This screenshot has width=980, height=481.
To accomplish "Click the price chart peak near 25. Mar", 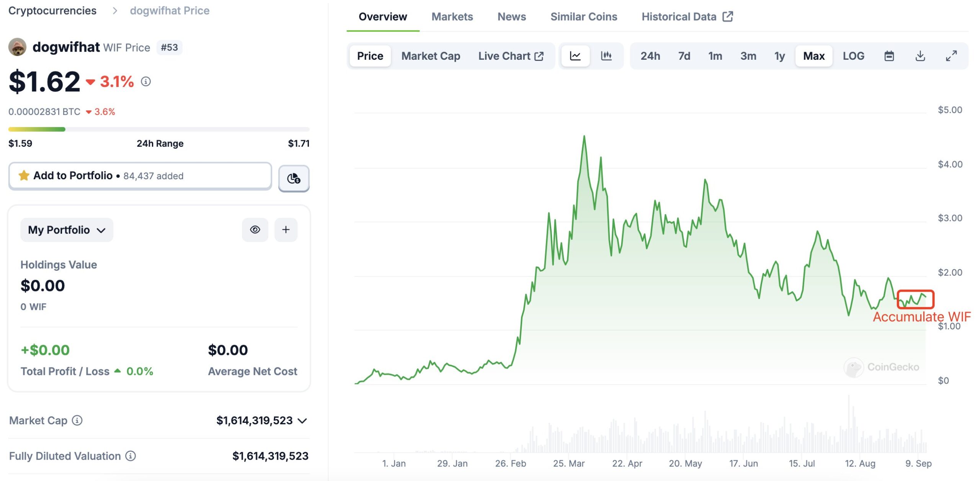I will pyautogui.click(x=584, y=136).
